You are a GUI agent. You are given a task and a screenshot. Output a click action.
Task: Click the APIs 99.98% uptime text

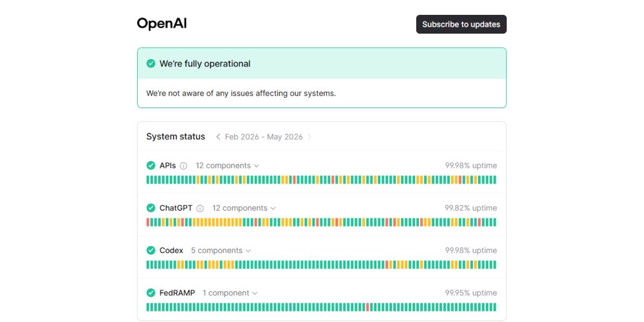click(471, 165)
